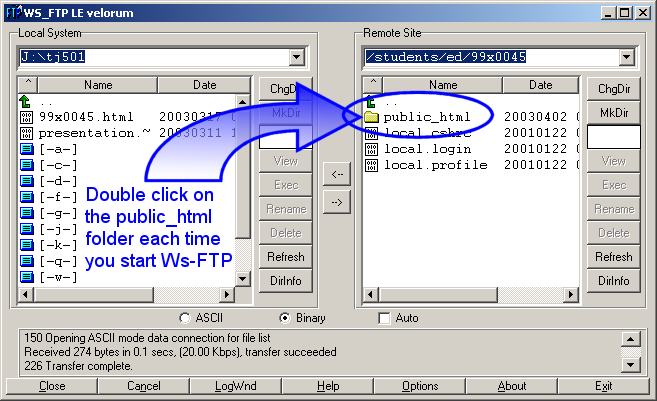Click the public_html folder icon
The height and width of the screenshot is (401, 657).
coord(371,117)
